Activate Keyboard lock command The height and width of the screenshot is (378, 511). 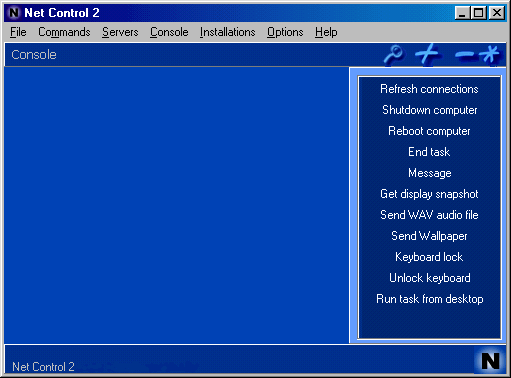click(x=429, y=257)
